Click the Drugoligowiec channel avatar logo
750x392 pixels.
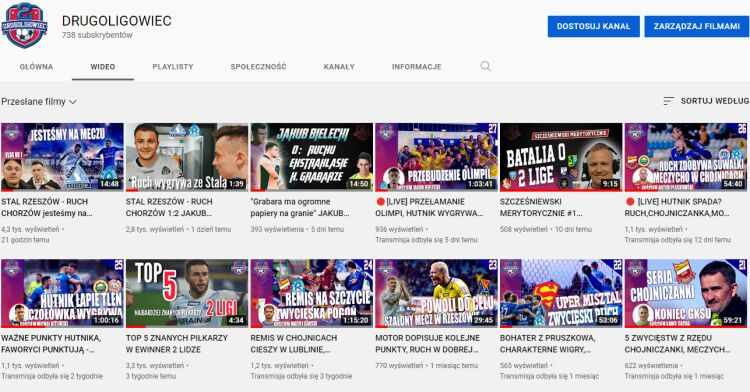24,26
